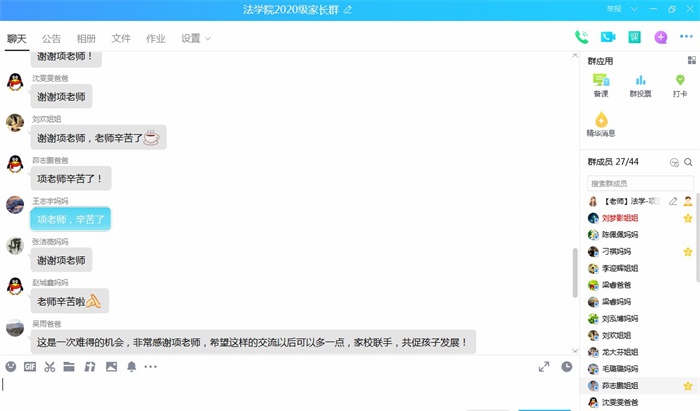This screenshot has width=700, height=411.
Task: Open the title bar chevron menu
Action: coord(634,9)
